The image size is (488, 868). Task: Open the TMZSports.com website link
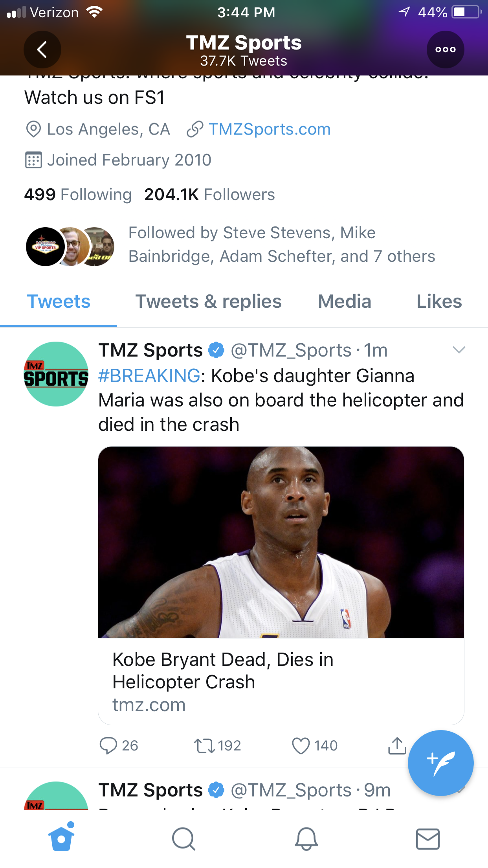269,129
